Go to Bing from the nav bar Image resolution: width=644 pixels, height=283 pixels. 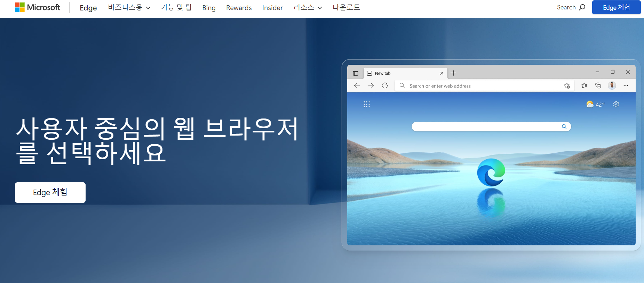[x=209, y=8]
